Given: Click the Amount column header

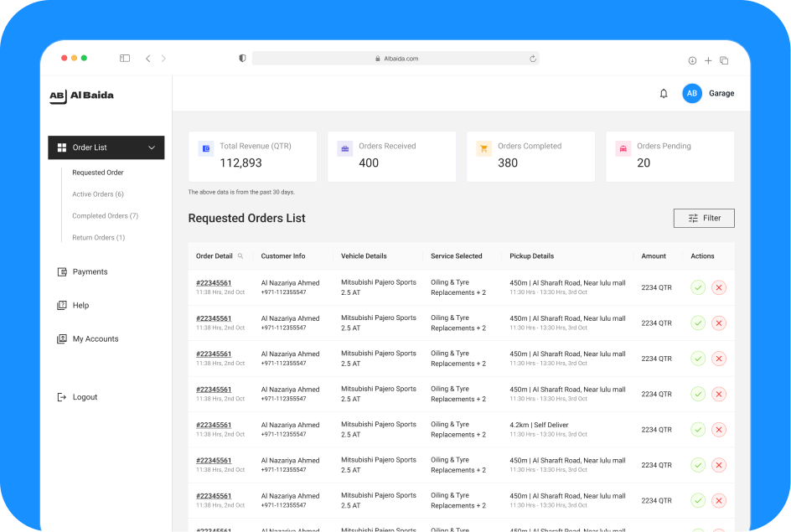Looking at the screenshot, I should (654, 256).
